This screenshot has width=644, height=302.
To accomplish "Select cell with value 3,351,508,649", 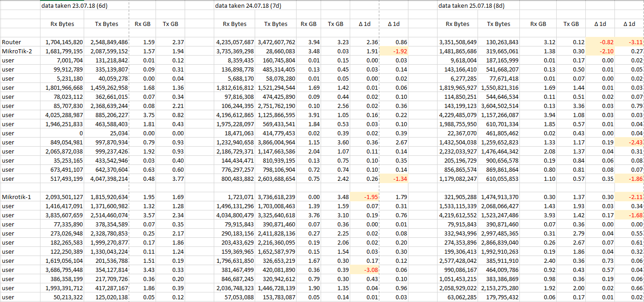I will tap(458, 42).
